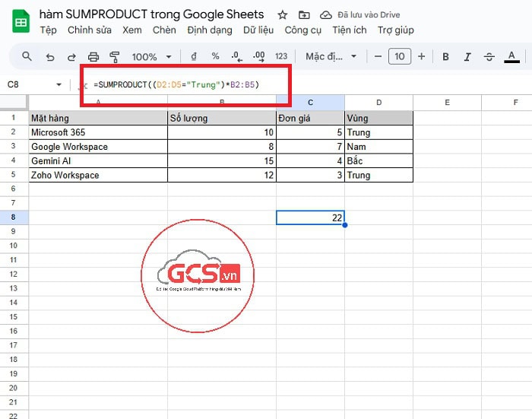Toggle italic formatting
The image size is (532, 419).
click(x=467, y=56)
